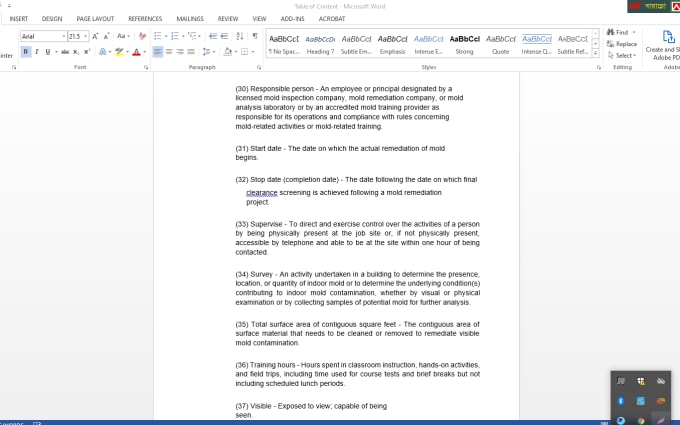Toggle Underline formatting

[47, 52]
